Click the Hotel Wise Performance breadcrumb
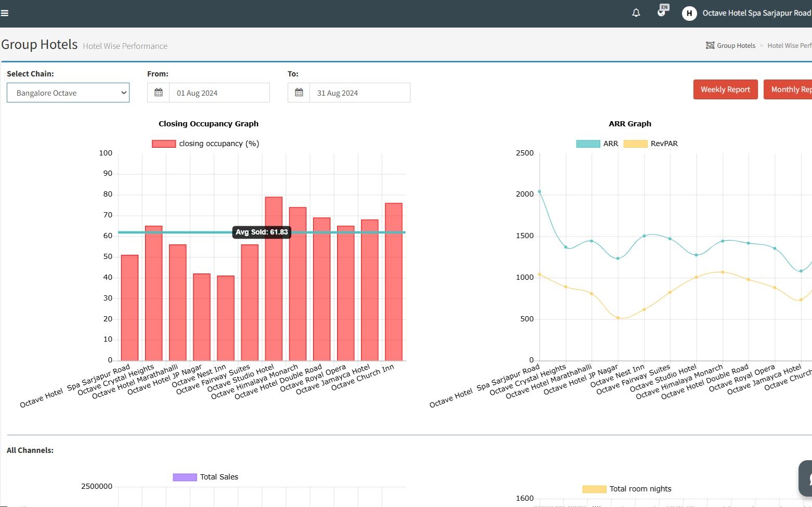This screenshot has height=507, width=812. [x=789, y=46]
